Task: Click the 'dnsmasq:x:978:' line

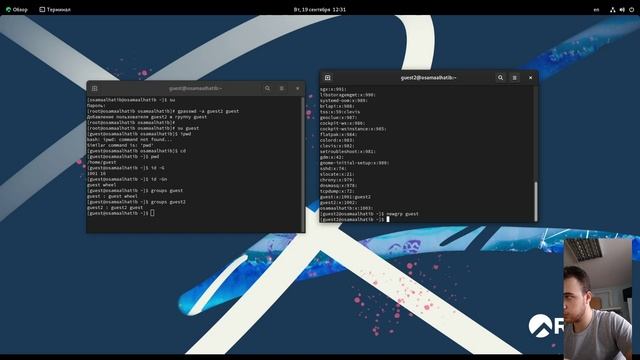Action: click(338, 186)
